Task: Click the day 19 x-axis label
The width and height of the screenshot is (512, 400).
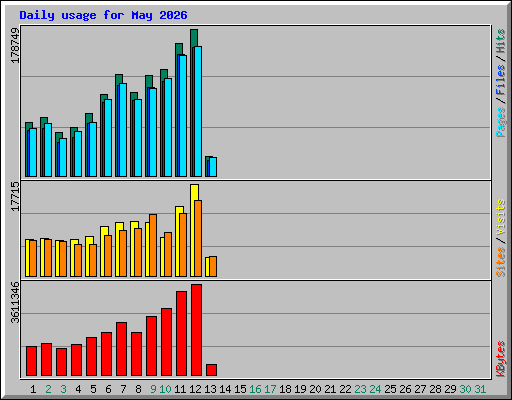Action: point(300,389)
